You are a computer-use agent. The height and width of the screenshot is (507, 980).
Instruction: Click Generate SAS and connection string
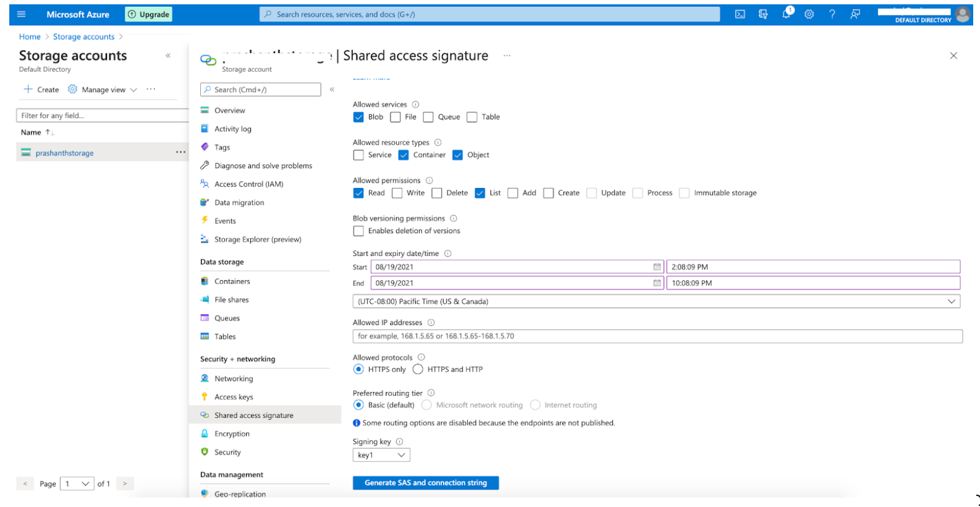425,483
